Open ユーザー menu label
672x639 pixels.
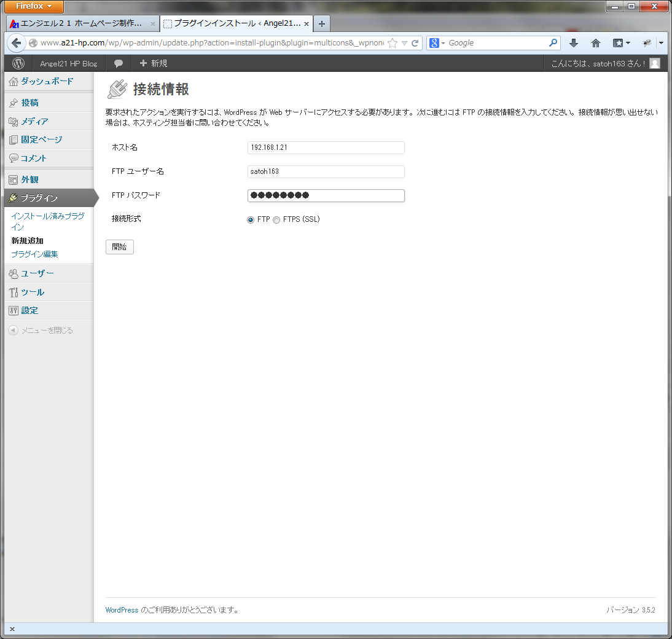click(x=37, y=273)
